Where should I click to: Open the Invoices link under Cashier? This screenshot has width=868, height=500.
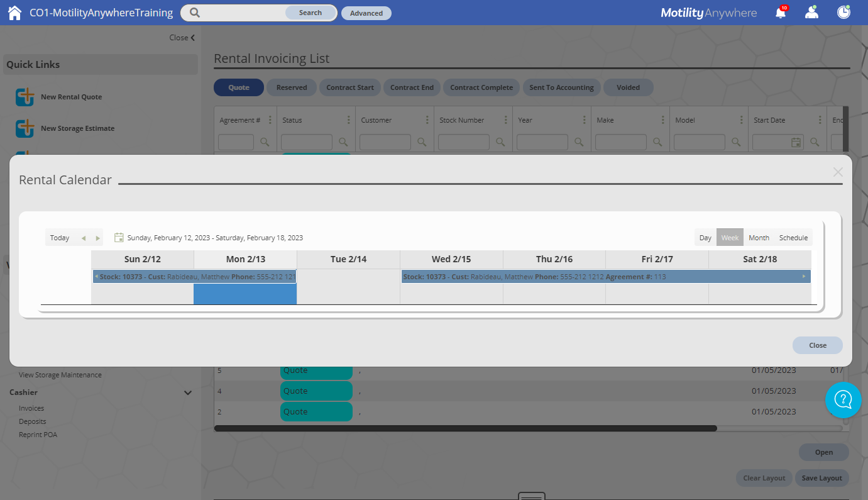pos(31,408)
